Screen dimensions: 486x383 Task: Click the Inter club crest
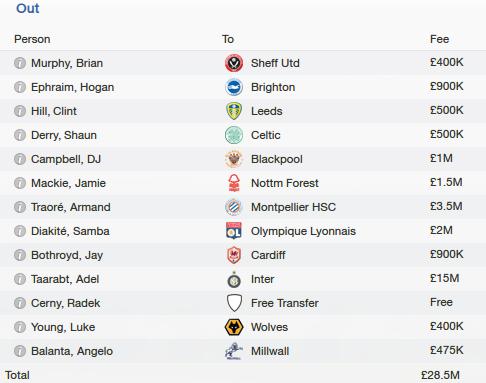234,279
